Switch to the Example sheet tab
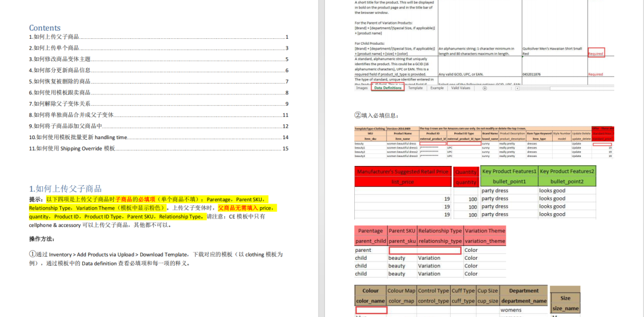Screen dimensions: 644x317 point(436,88)
